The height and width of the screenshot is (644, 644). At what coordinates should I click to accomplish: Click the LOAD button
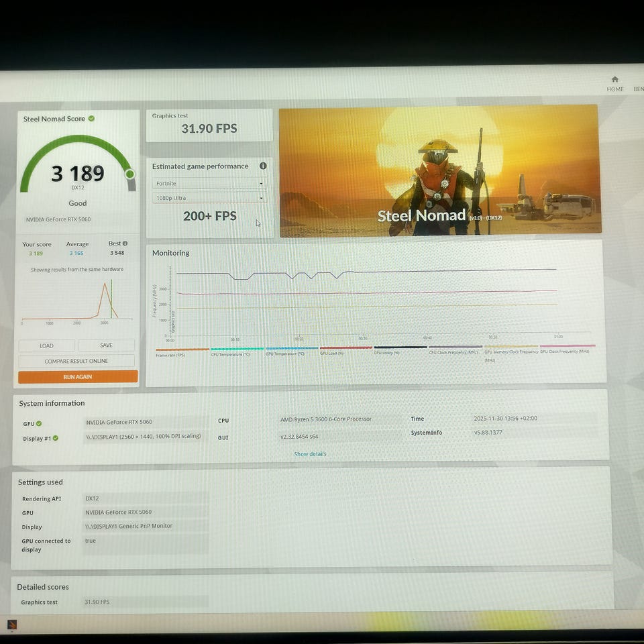point(46,345)
